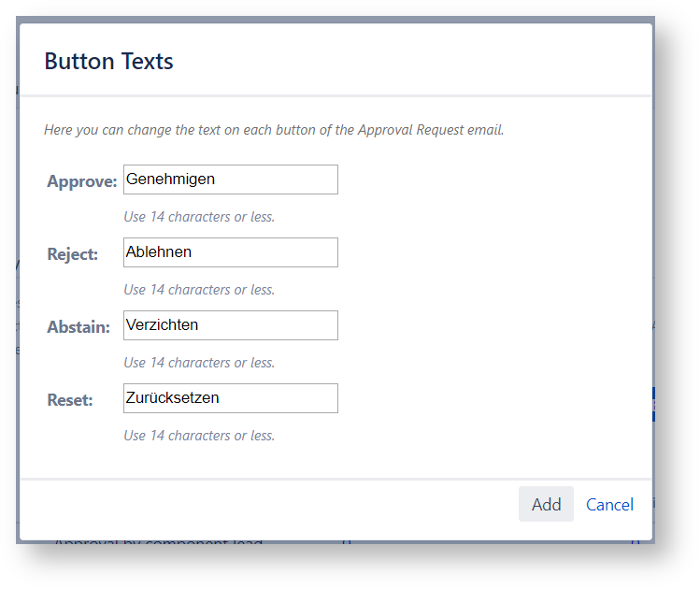Click the word Genehmigen in the Approve box

(x=170, y=179)
